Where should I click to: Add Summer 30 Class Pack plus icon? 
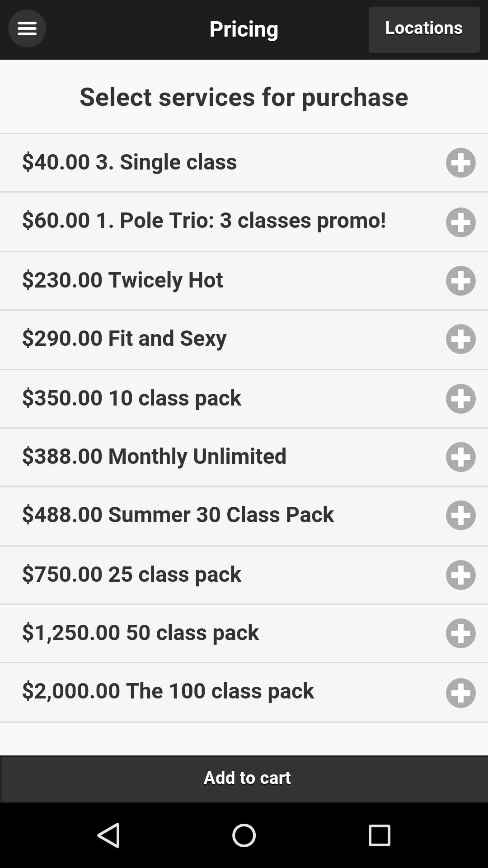(x=460, y=515)
